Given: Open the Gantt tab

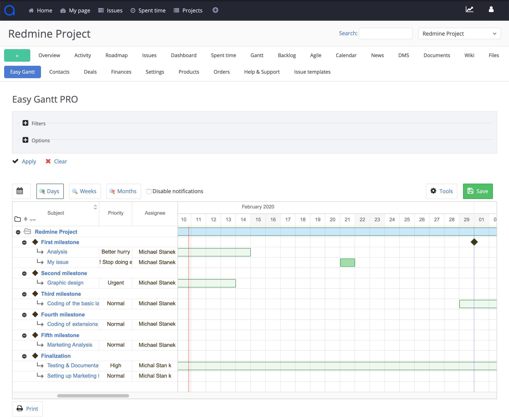Looking at the screenshot, I should 257,55.
